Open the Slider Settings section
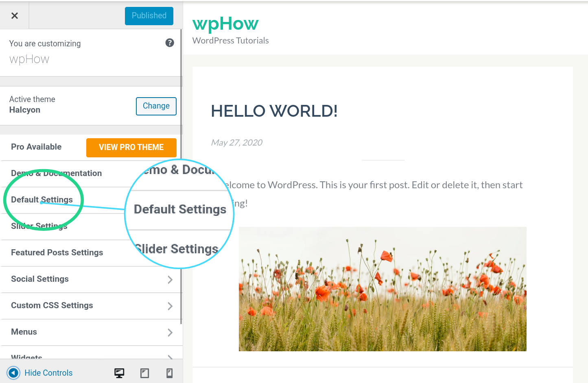The width and height of the screenshot is (588, 383). click(39, 226)
